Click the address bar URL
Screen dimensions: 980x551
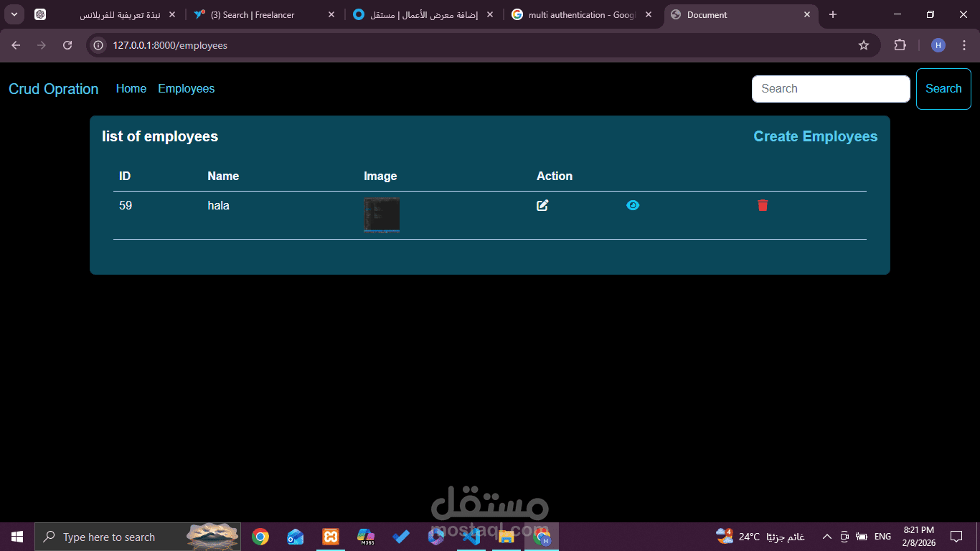point(170,45)
